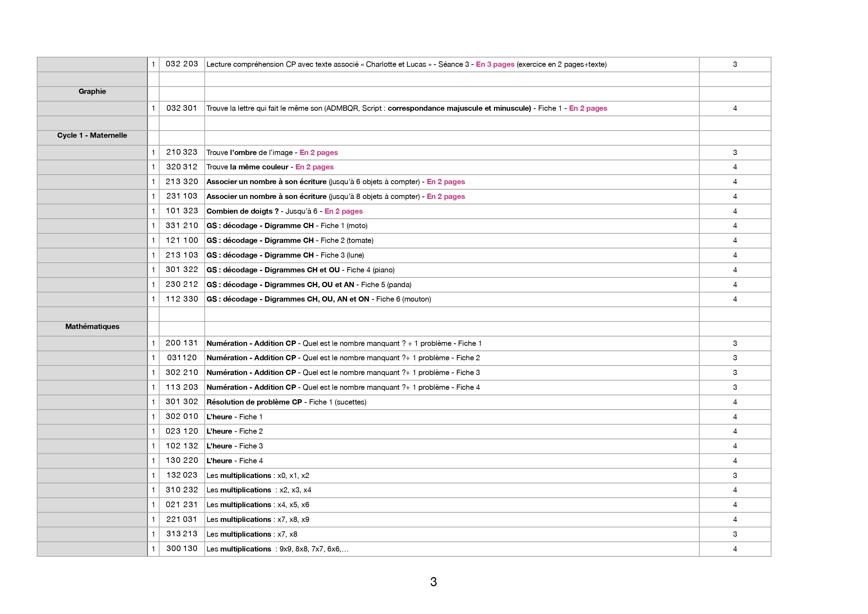Click 'L'heure - Fiche 4' description
Image resolution: width=868 pixels, height=614 pixels.
click(234, 460)
